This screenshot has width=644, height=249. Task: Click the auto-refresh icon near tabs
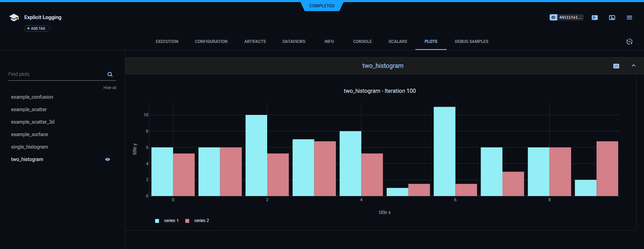(629, 42)
